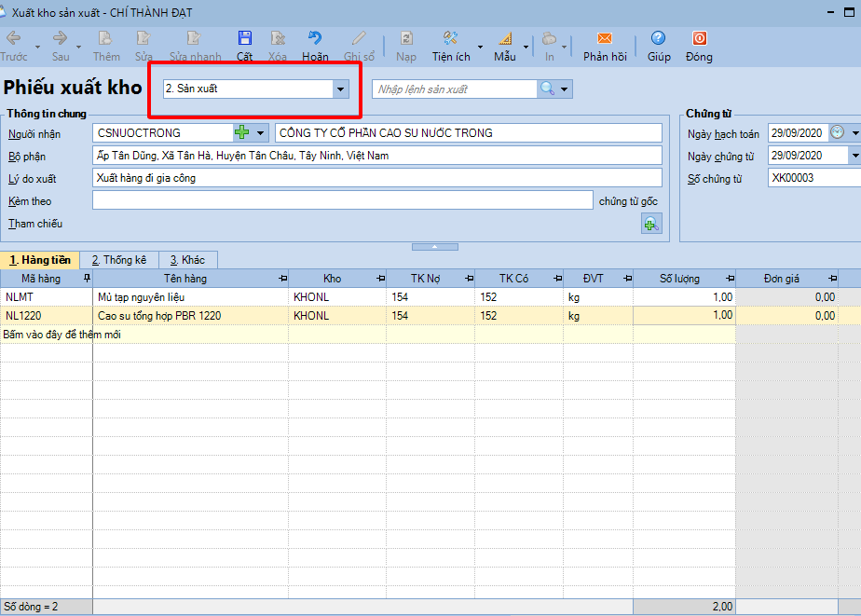The width and height of the screenshot is (861, 616).
Task: Collapse the general info panel with arrow bar
Action: click(435, 247)
